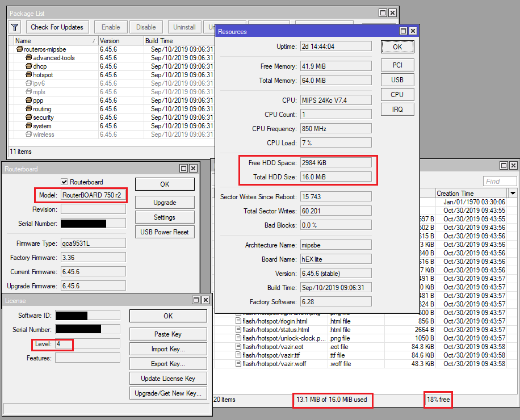520x420 pixels.
Task: Open IRQ settings in Resources window
Action: pyautogui.click(x=397, y=110)
